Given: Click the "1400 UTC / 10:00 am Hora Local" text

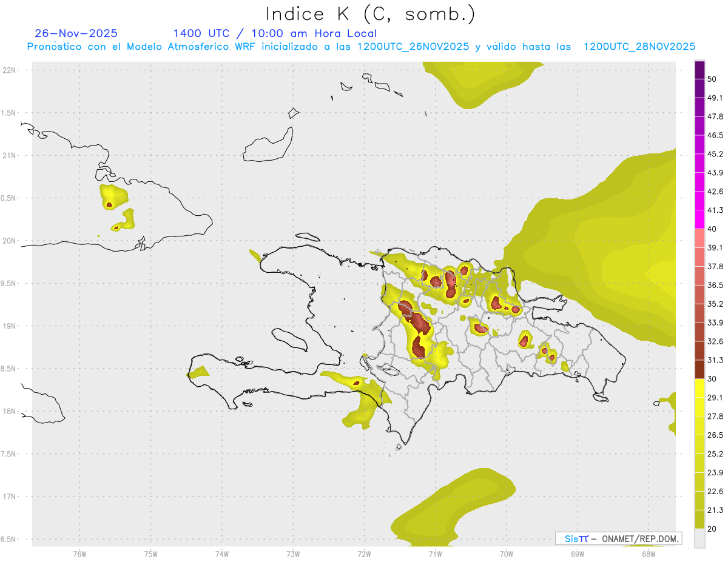Looking at the screenshot, I should 275,33.
